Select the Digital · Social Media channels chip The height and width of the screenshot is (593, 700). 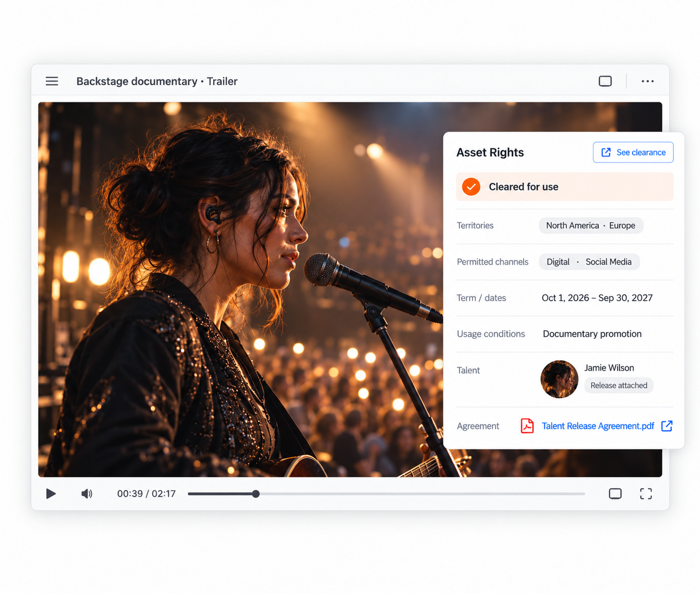coord(589,262)
